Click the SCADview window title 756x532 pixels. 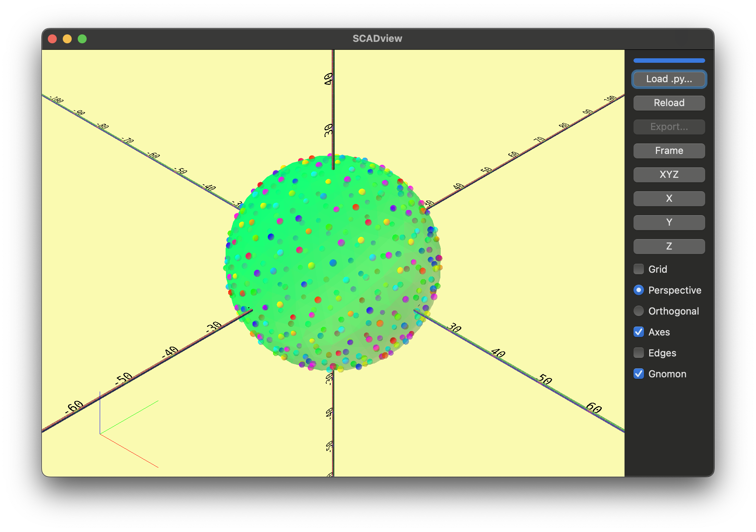point(377,38)
